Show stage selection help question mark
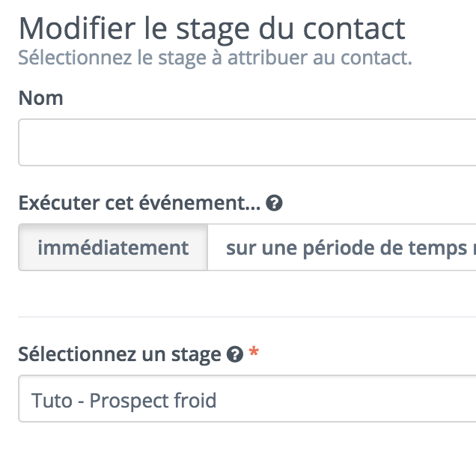Viewport: 476px width, 457px height. point(235,354)
